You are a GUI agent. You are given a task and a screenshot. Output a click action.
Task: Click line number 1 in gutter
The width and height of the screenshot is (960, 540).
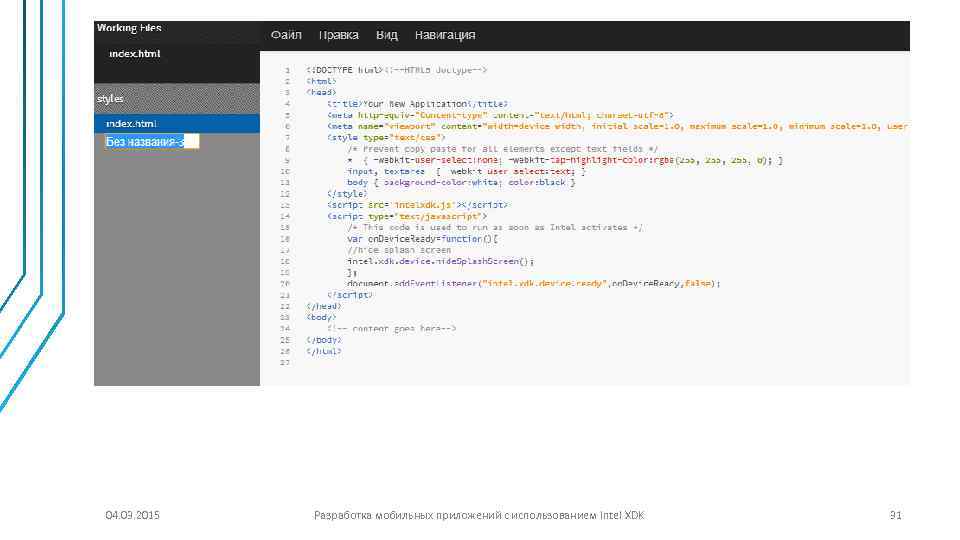(287, 70)
